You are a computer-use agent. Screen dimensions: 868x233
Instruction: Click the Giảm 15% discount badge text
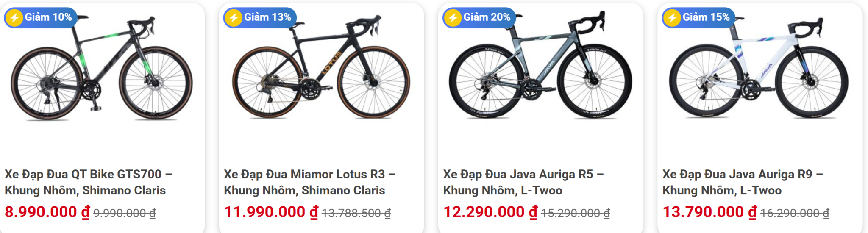[706, 17]
